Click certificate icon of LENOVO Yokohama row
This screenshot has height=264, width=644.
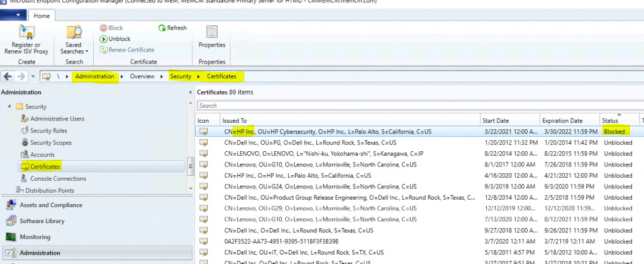pos(203,154)
